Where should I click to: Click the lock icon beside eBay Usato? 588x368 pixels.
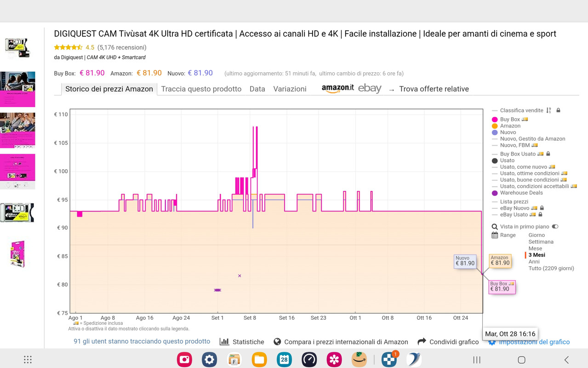(x=540, y=215)
